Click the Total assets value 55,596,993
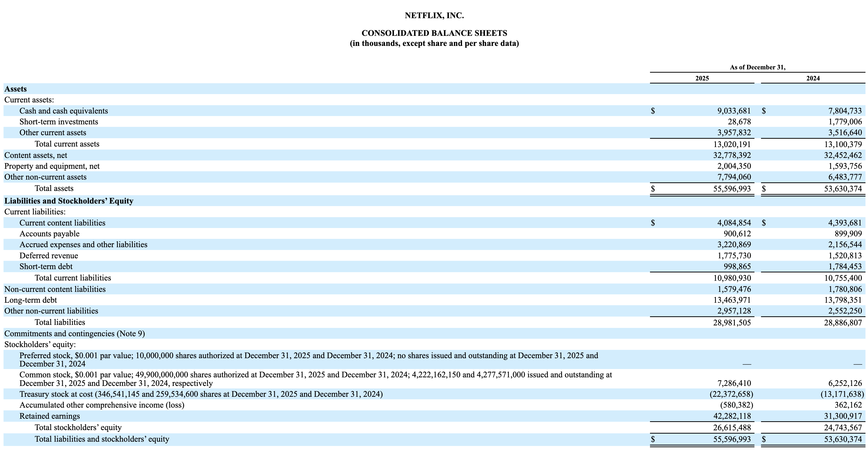The image size is (868, 451). (734, 188)
